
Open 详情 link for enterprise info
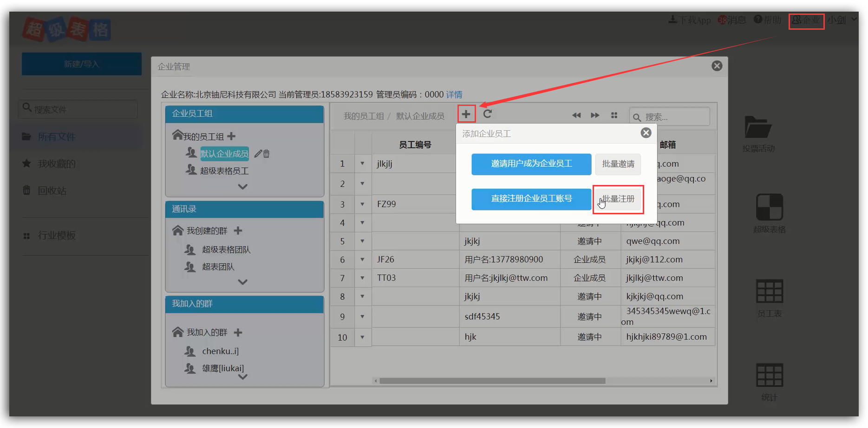click(454, 94)
